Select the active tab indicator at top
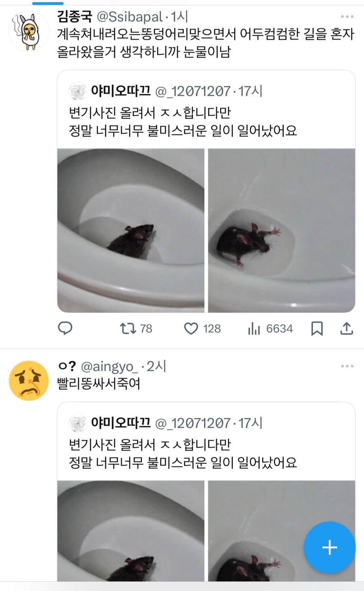 [x=48, y=3]
